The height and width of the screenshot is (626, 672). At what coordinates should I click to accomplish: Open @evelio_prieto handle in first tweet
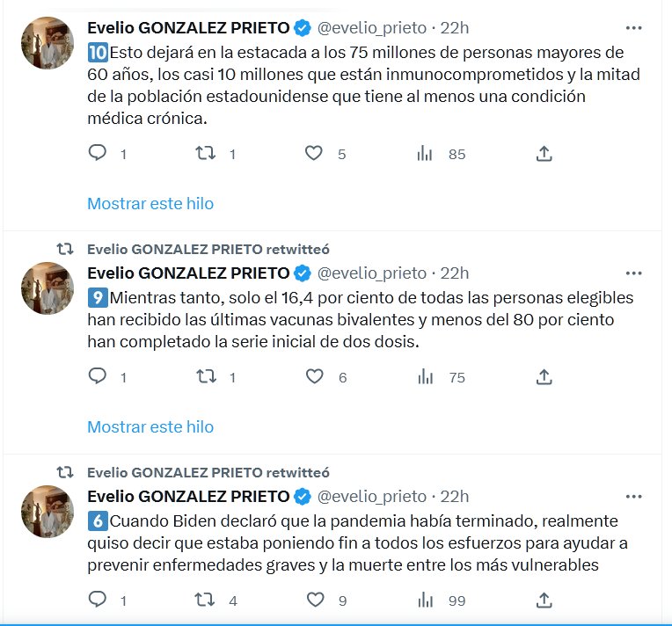pos(371,28)
